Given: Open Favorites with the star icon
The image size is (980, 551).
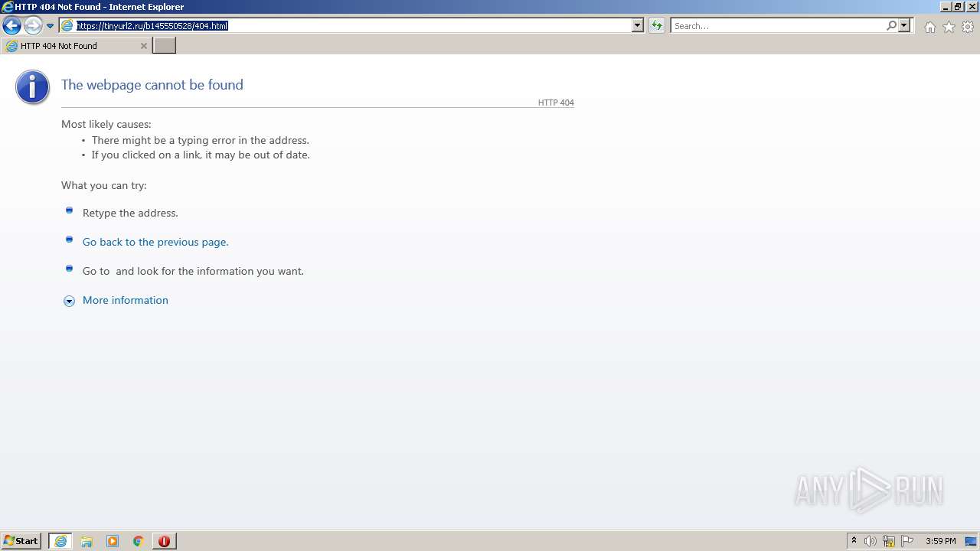Looking at the screenshot, I should 949,27.
